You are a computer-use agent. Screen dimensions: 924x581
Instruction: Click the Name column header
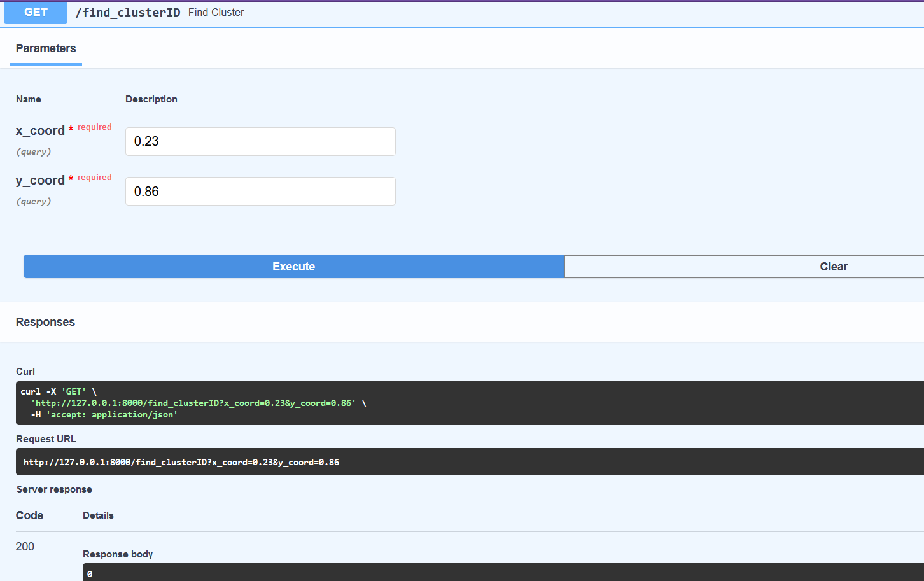click(x=29, y=99)
